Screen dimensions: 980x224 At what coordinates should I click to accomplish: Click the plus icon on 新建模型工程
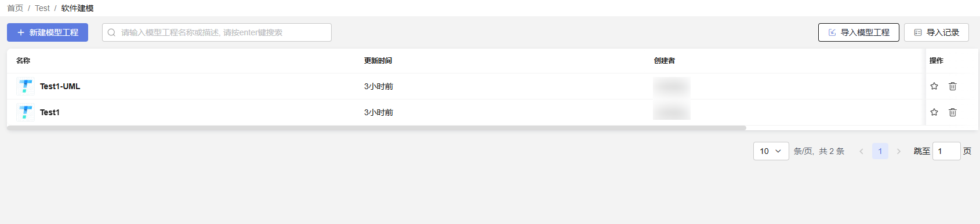click(21, 32)
